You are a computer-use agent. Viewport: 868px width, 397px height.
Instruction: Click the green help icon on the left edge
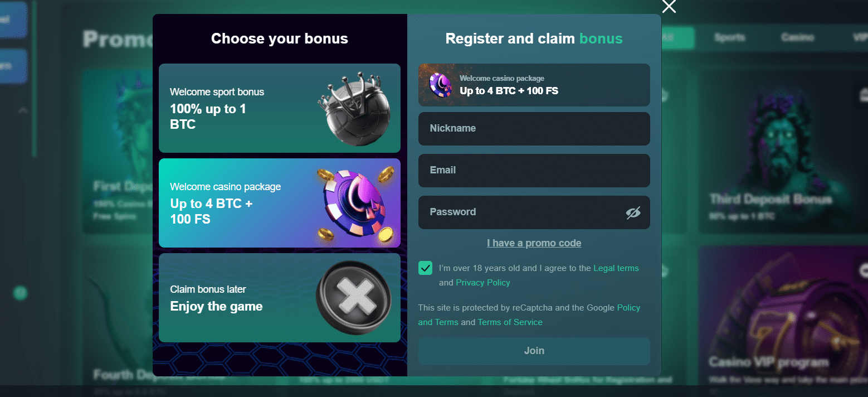coord(20,293)
